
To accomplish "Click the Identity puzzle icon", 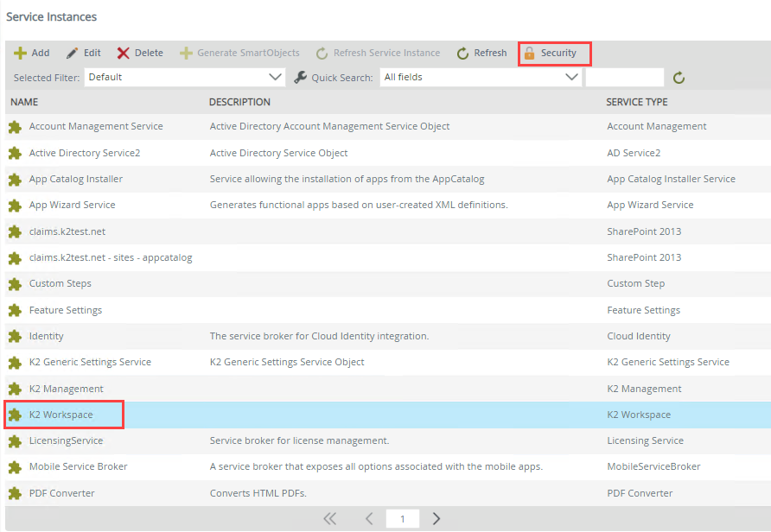I will 15,337.
